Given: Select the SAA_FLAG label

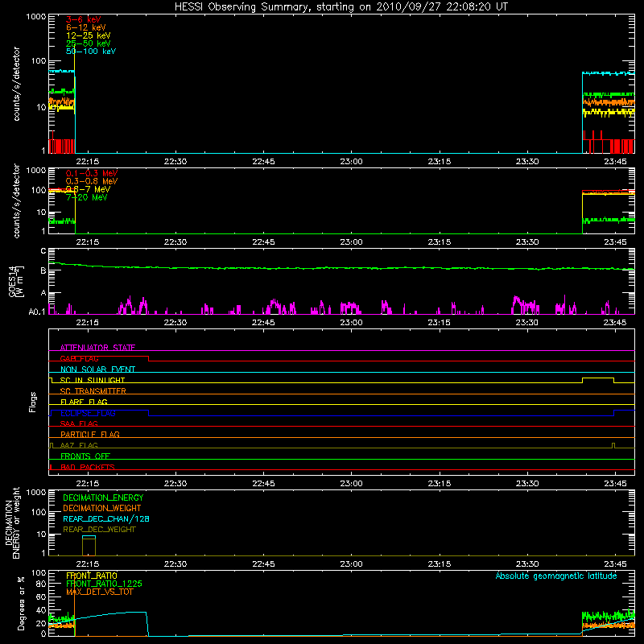Looking at the screenshot, I should (79, 423).
